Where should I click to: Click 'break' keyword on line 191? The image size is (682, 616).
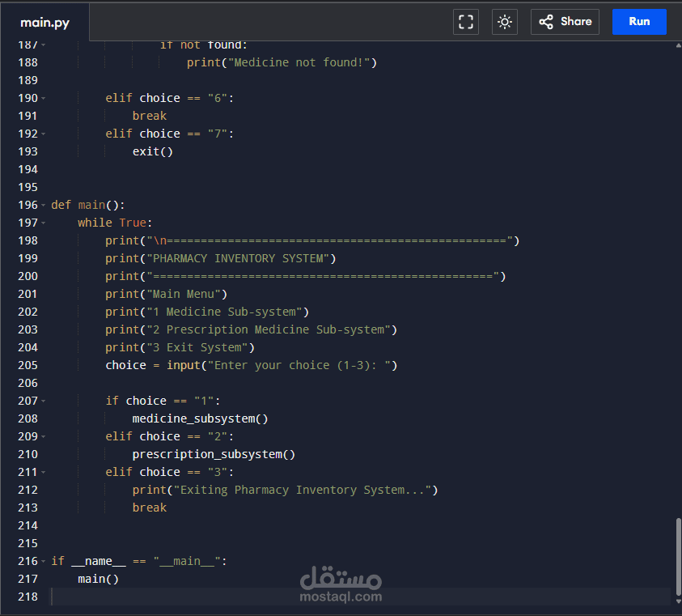[x=149, y=116]
